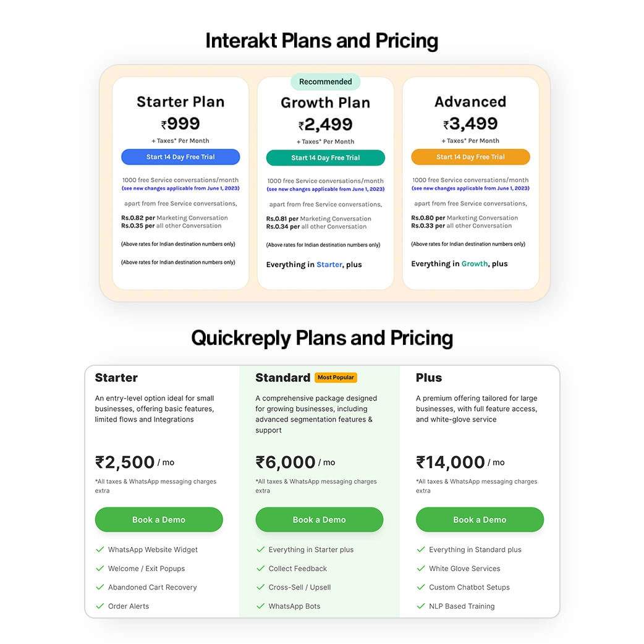Start 14 Day Free Trial for Growth Plan

click(x=325, y=158)
